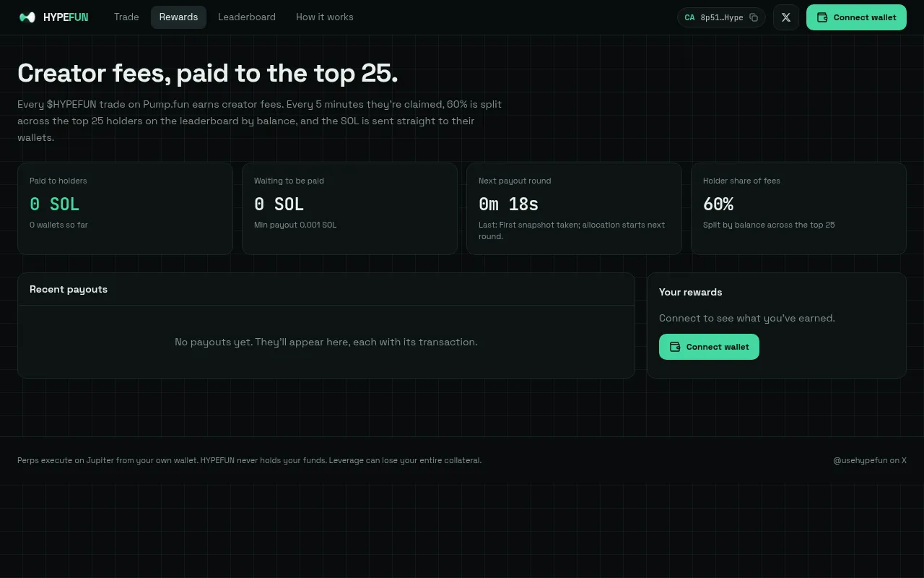
Task: Click the HYPEFUN logo icon
Action: click(27, 17)
